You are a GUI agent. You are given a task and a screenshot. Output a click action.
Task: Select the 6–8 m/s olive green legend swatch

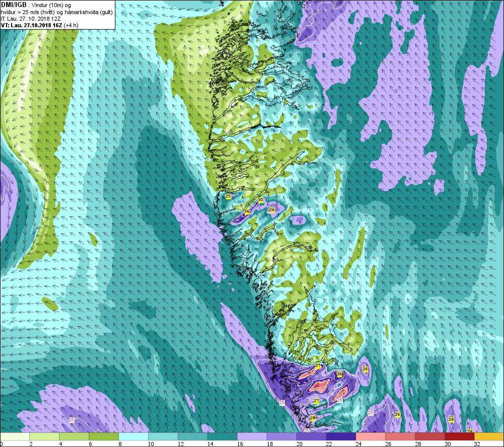[104, 436]
